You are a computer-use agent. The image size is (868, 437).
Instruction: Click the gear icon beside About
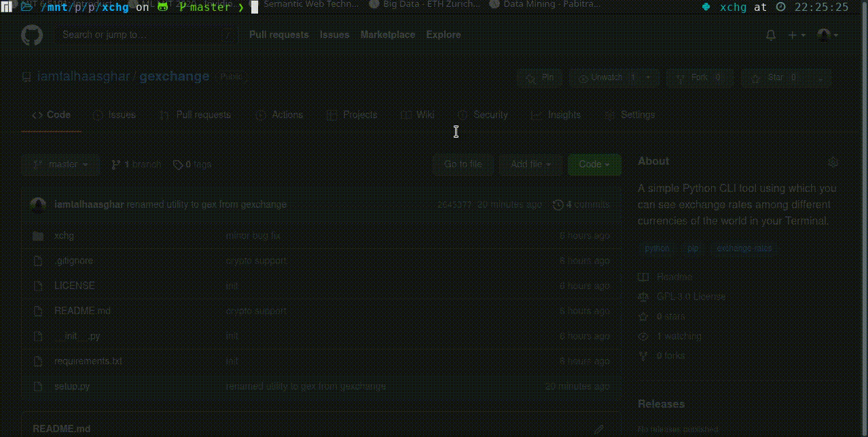(x=834, y=161)
